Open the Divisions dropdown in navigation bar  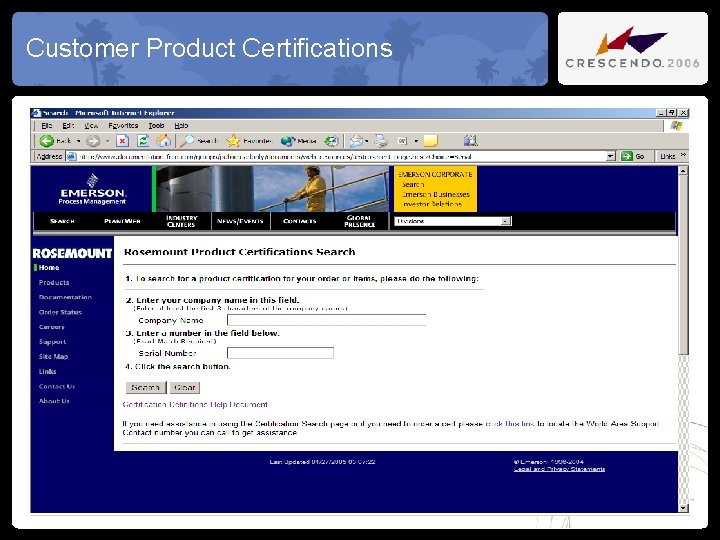[453, 221]
